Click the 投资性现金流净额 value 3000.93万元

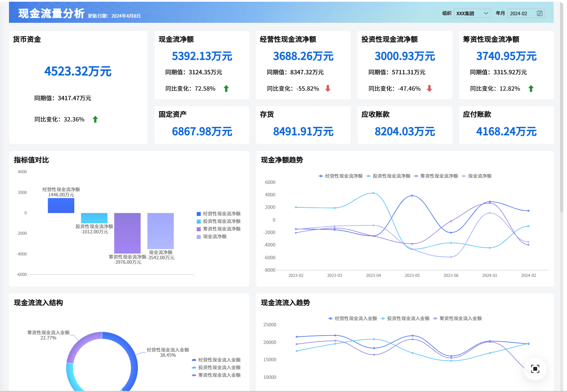405,56
